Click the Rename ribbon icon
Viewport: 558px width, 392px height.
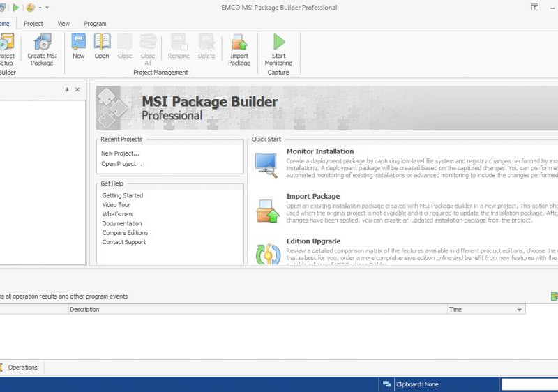tap(179, 42)
